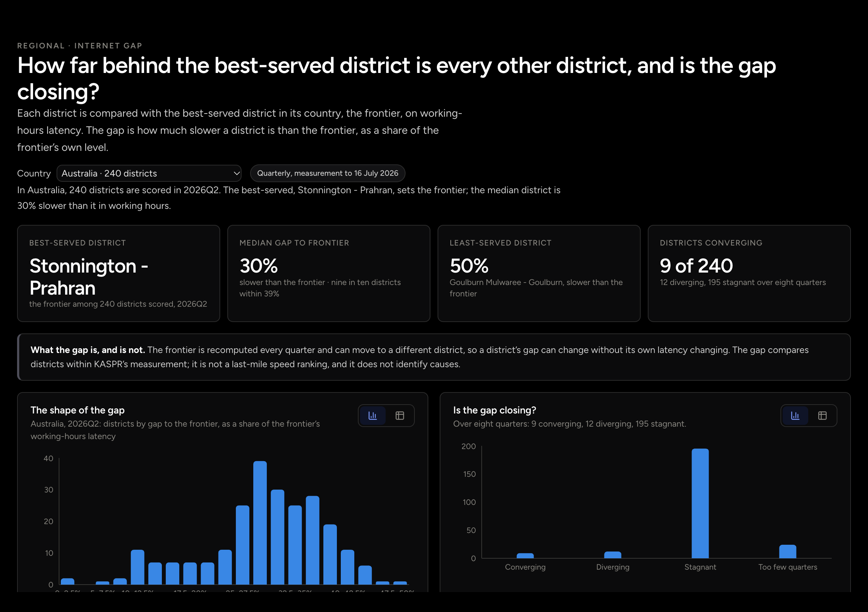Click the Stagnant axis label
Viewport: 868px width, 612px height.
point(700,567)
